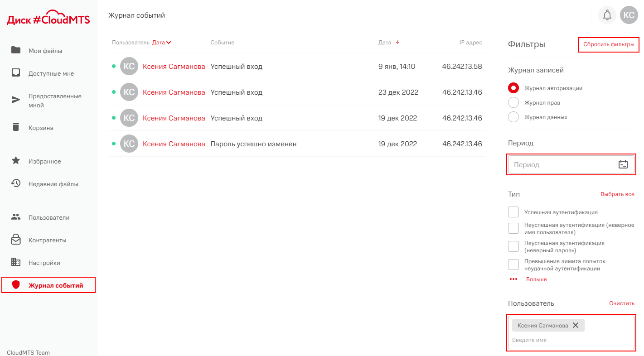644x356 pixels.
Task: Click the calendar icon in Период field
Action: [623, 164]
